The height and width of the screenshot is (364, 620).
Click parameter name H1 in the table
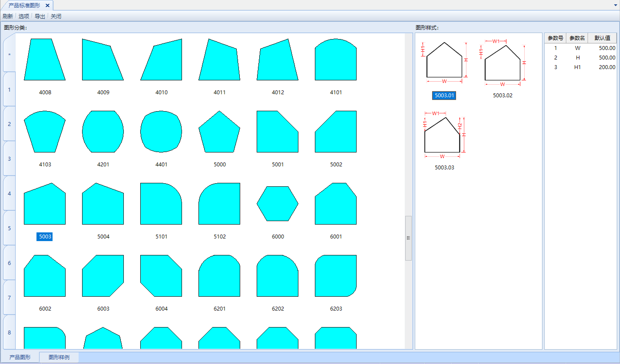[x=577, y=67]
